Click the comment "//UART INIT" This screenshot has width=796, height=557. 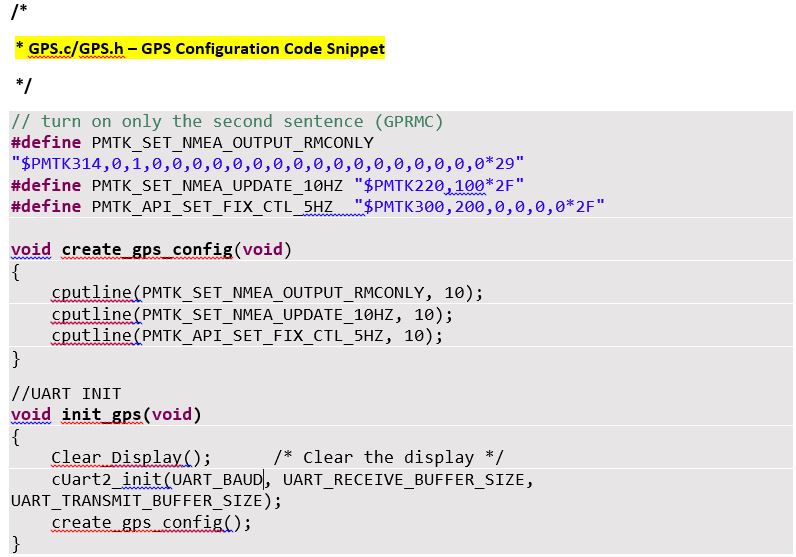66,394
